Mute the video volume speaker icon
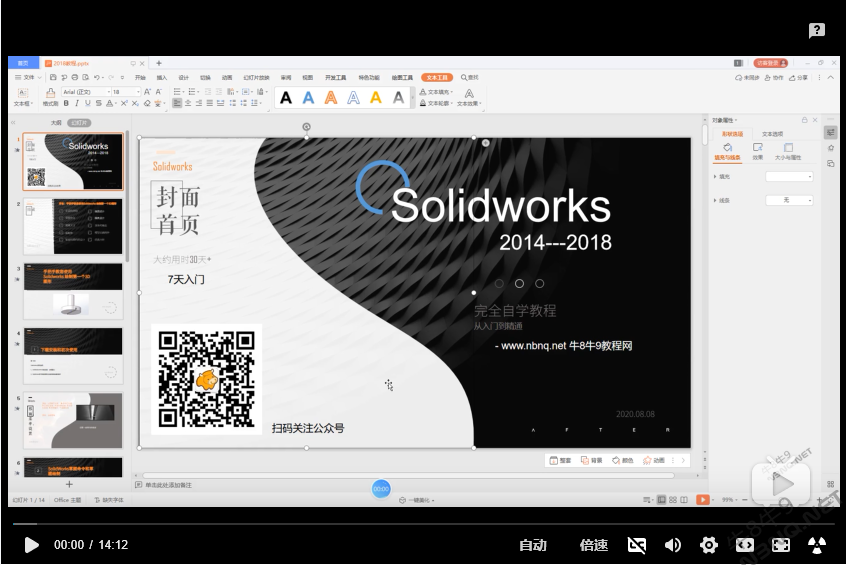Screen dimensions: 846x565 (x=672, y=545)
